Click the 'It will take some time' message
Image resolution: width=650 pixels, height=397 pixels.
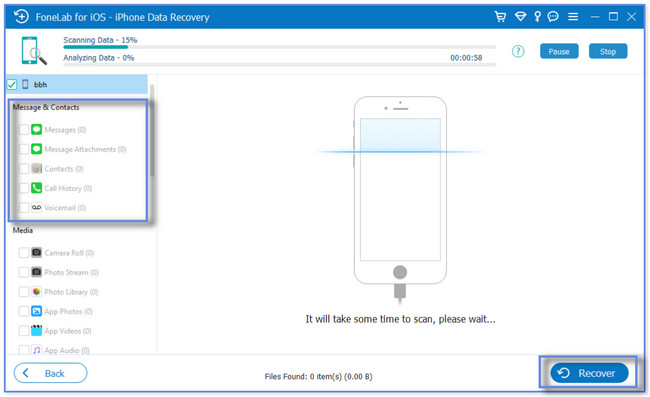click(400, 319)
